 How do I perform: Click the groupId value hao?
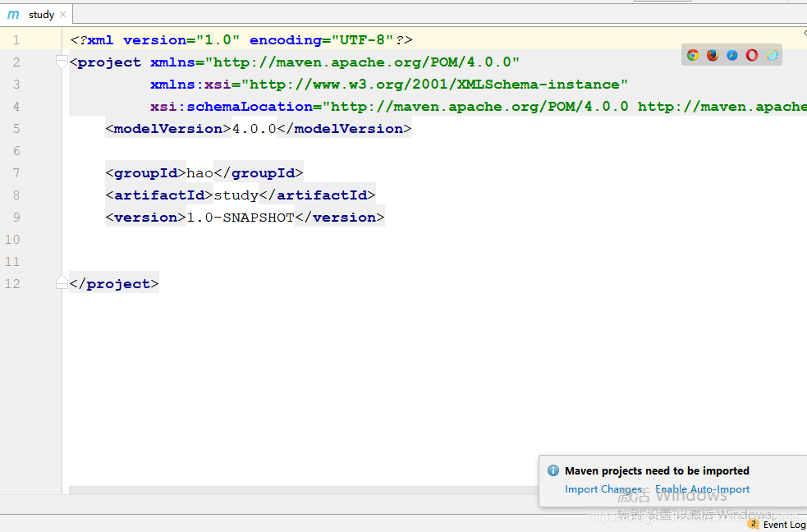coord(199,173)
